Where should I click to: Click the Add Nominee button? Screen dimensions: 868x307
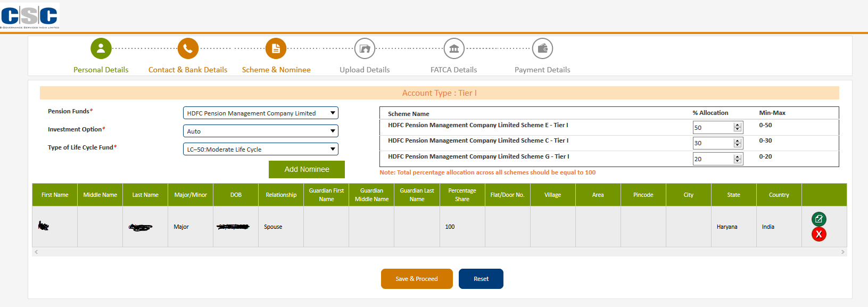point(307,169)
